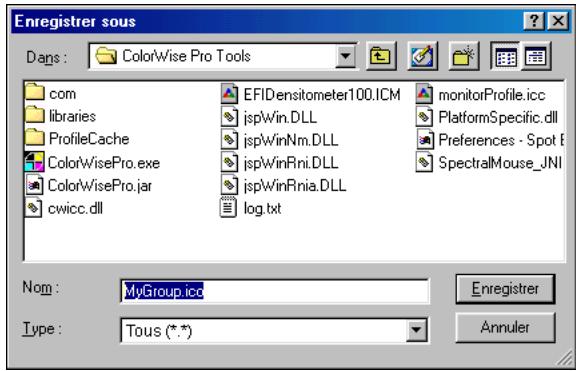Click the ColorWise Pro Tools folder icon
Viewport: 576px width, 371px height.
pos(106,56)
